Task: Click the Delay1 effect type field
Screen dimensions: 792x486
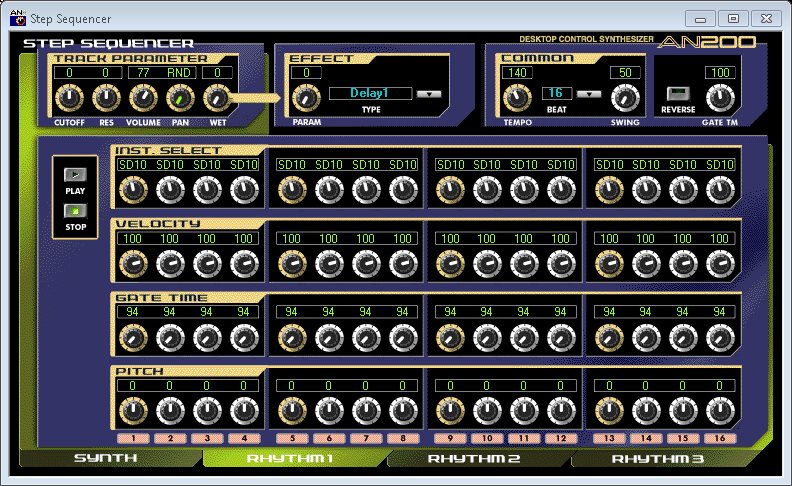Action: click(x=368, y=94)
